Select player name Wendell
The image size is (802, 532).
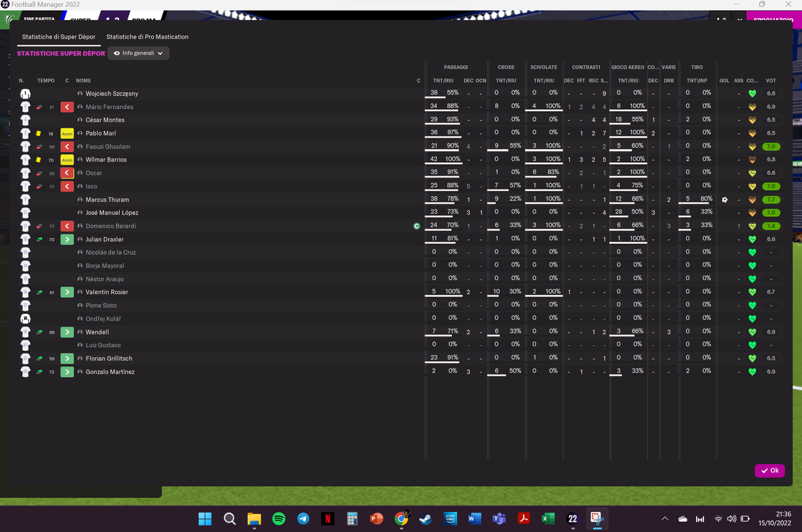[x=97, y=332]
